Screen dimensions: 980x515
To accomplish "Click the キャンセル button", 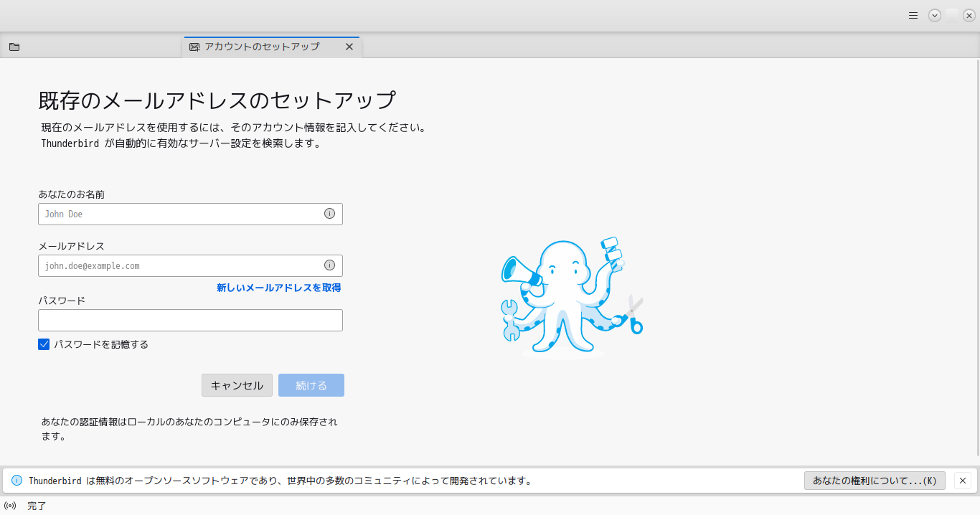I will coord(237,385).
